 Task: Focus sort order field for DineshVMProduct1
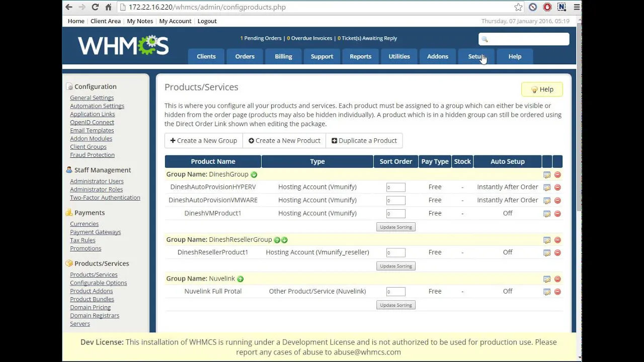click(x=396, y=214)
